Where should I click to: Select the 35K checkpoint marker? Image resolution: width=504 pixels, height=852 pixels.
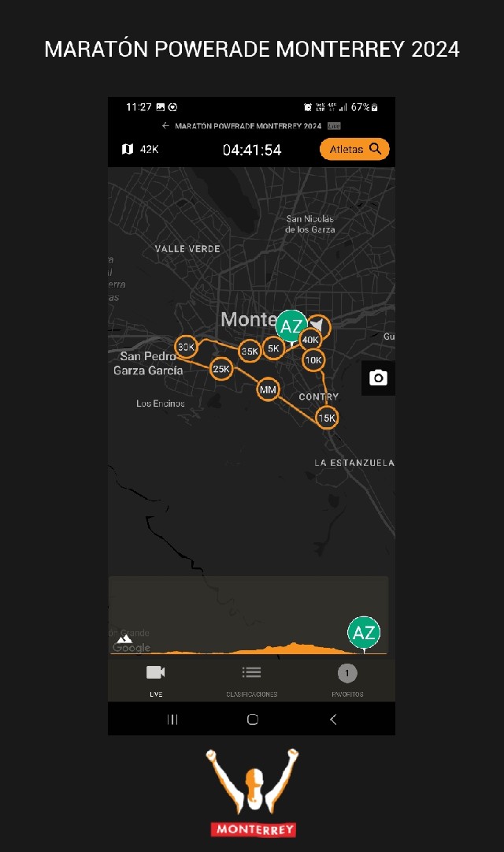coord(250,351)
